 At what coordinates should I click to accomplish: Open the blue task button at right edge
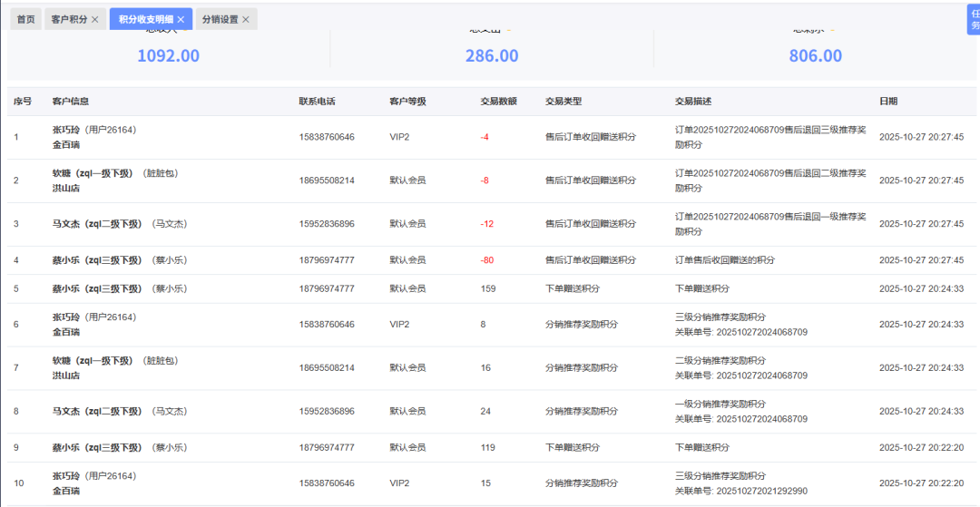point(974,19)
